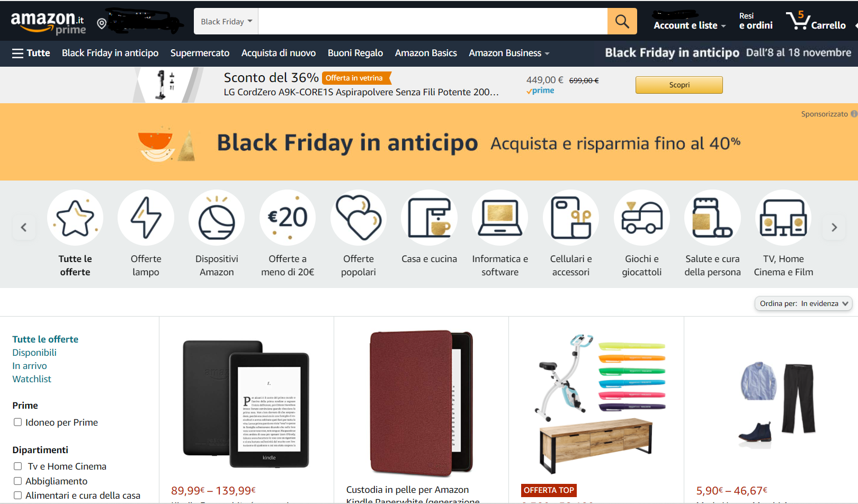Image resolution: width=858 pixels, height=504 pixels.
Task: Enable the Idoneo per Prime checkbox
Action: pyautogui.click(x=17, y=422)
